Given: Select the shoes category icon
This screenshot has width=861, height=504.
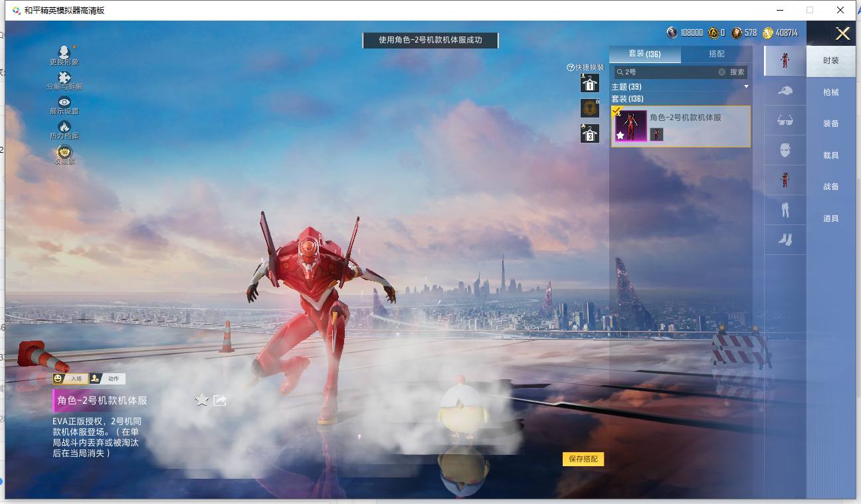Looking at the screenshot, I should (785, 240).
